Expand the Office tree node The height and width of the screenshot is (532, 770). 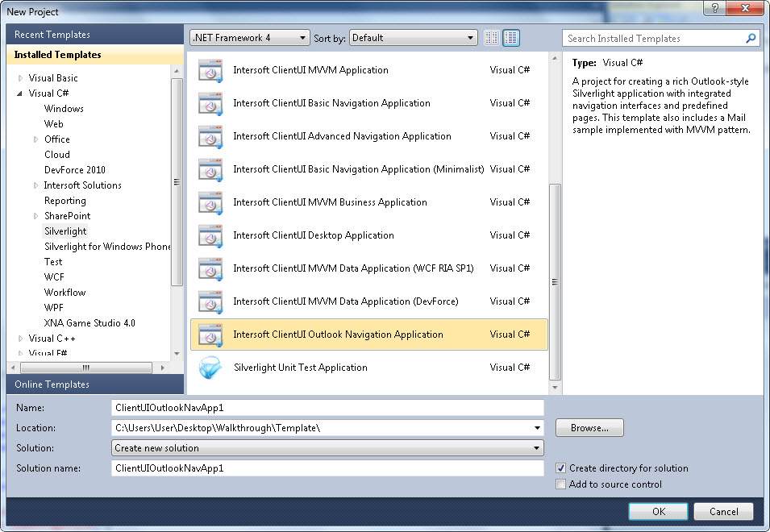click(35, 139)
